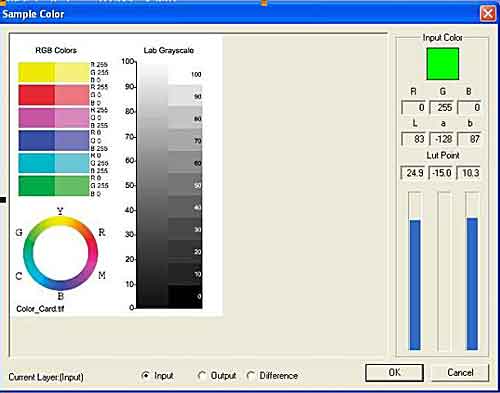
Task: Sample the cyan patch in RGB Colors
Action: coord(36,163)
